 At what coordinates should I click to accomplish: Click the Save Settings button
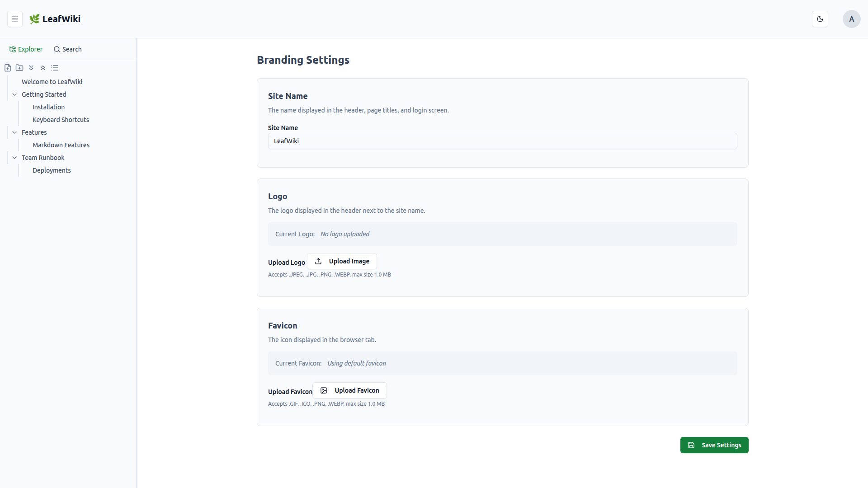[714, 445]
